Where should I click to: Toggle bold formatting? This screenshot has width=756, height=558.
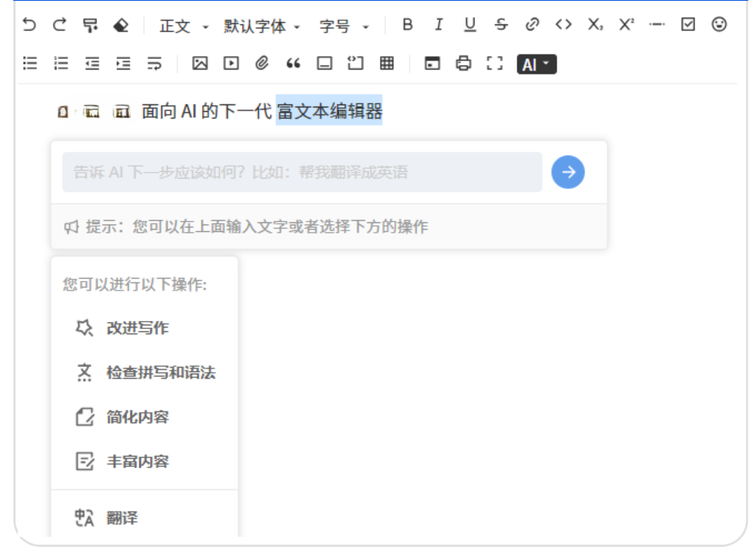pos(408,24)
